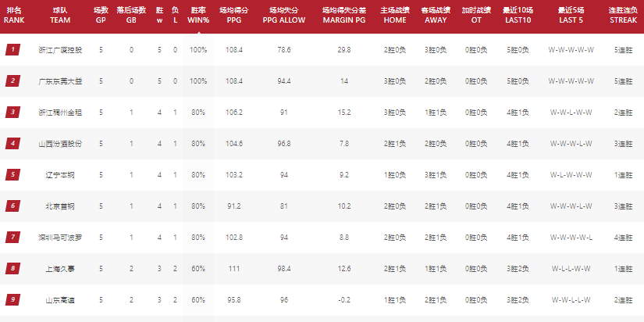
Task: Click the rank 6 red badge
Action: 12,206
